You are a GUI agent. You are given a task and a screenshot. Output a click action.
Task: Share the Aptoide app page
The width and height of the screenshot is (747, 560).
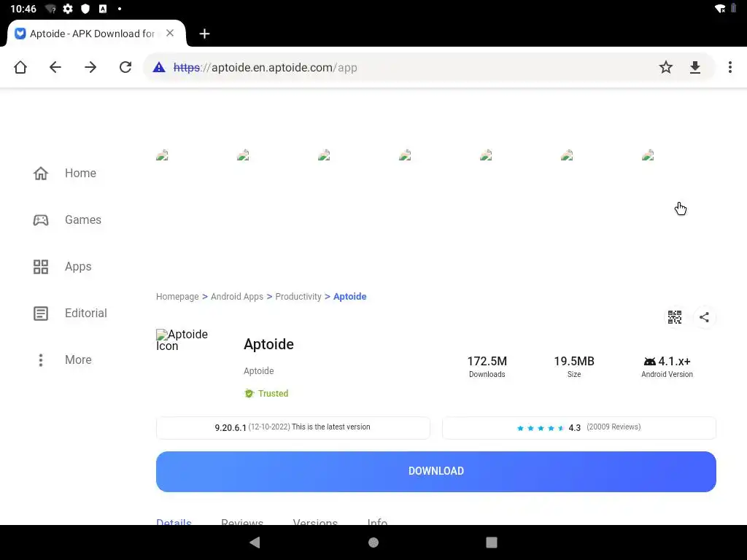point(704,317)
